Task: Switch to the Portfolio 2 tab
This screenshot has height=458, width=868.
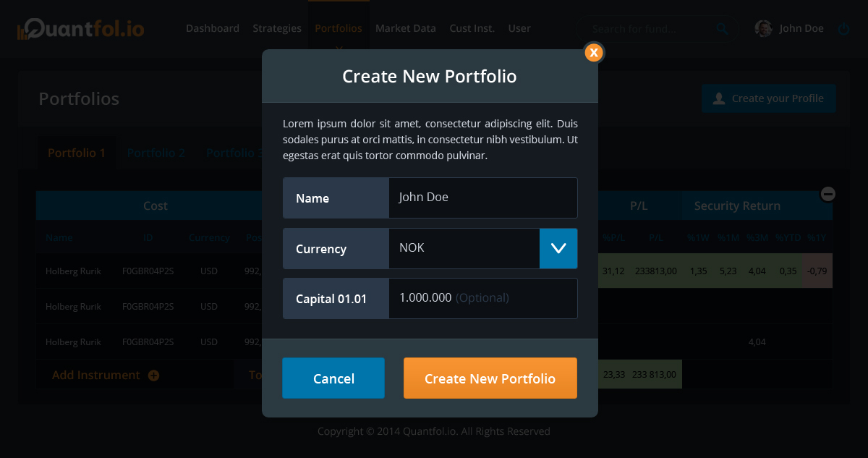Action: 156,153
